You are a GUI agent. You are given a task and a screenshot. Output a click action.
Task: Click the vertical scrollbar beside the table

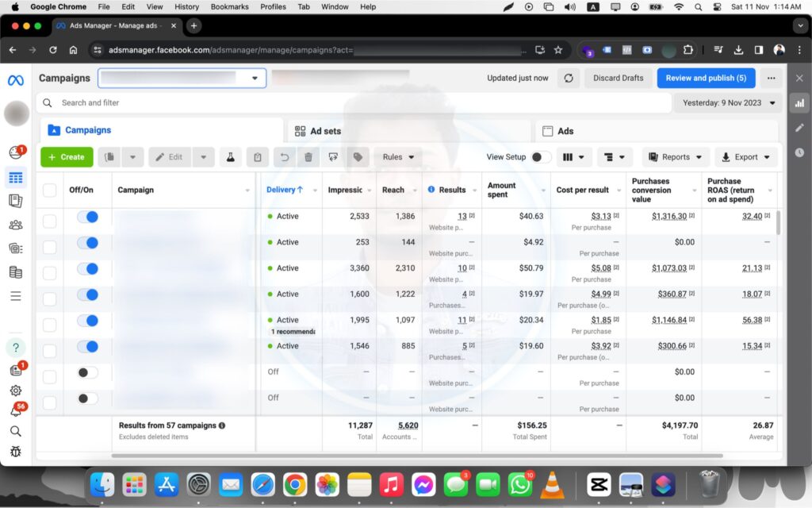click(x=778, y=223)
